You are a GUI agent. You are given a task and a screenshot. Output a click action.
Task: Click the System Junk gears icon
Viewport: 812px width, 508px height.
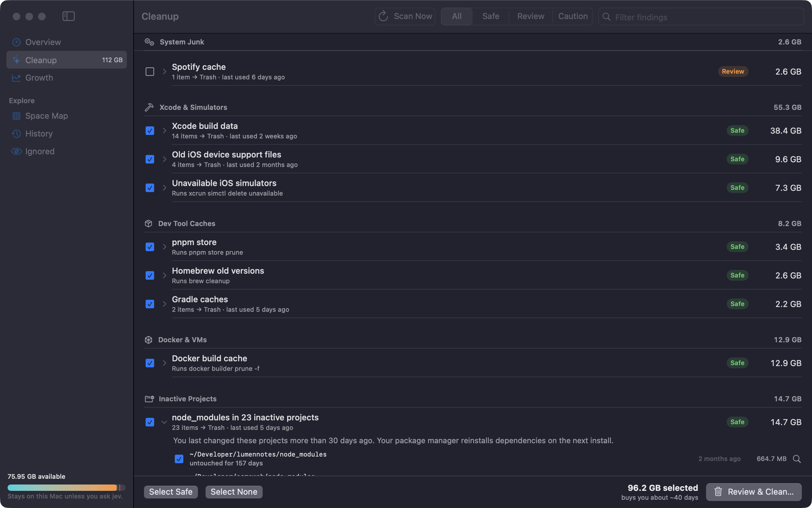point(149,42)
